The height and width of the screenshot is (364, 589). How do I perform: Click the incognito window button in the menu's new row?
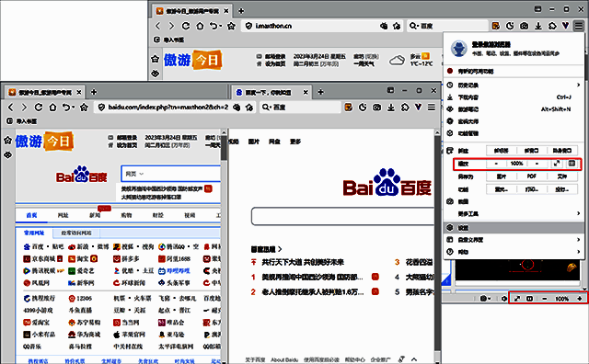tap(562, 151)
